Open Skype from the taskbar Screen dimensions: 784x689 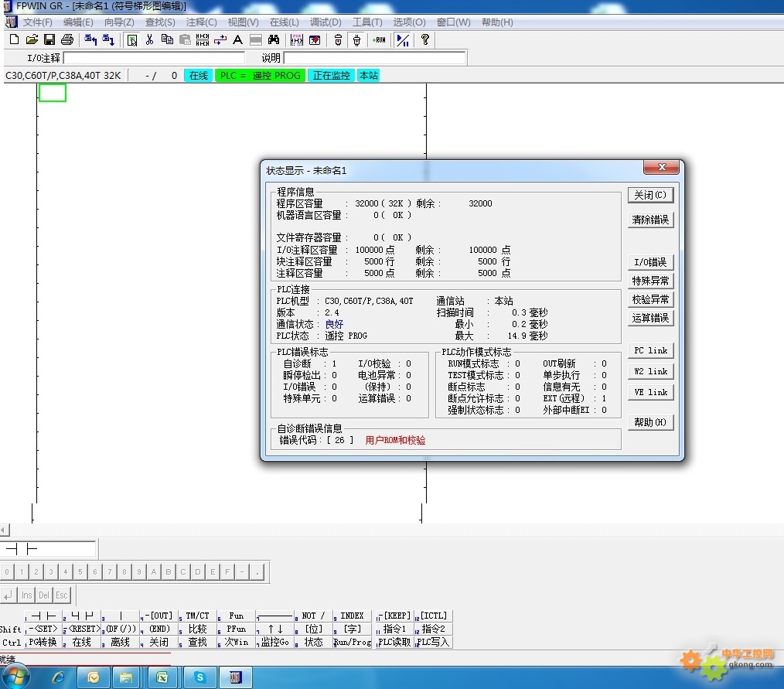[x=200, y=677]
